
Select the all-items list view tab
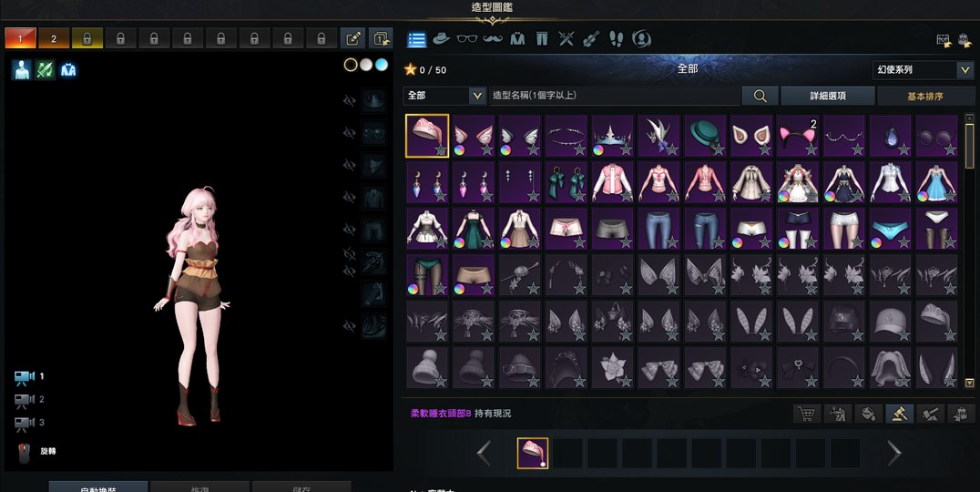(417, 39)
